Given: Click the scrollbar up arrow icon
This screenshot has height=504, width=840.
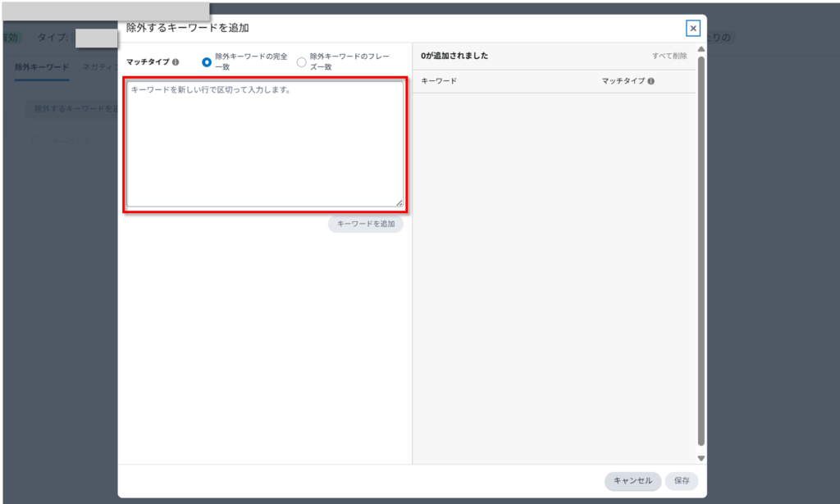Looking at the screenshot, I should tap(700, 48).
